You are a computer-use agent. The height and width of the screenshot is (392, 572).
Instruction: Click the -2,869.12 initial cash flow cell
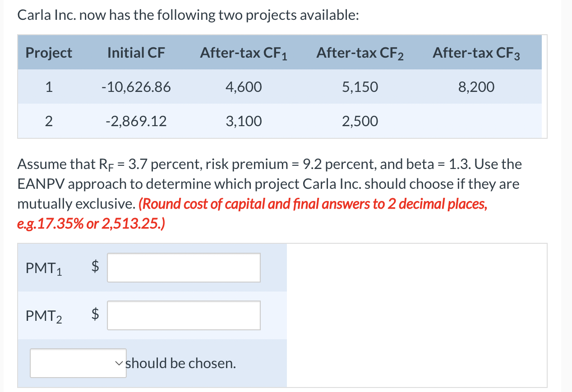pos(137,121)
